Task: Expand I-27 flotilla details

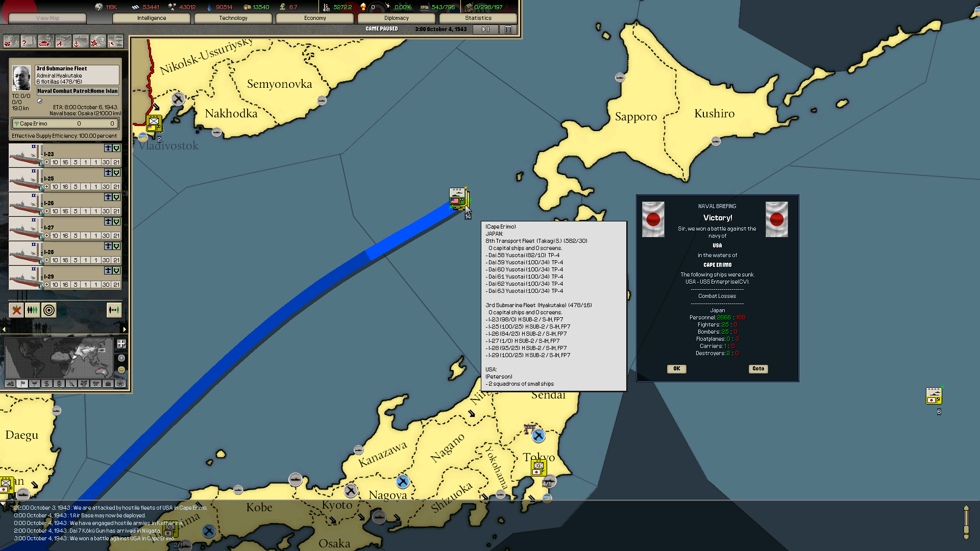Action: coord(47,236)
